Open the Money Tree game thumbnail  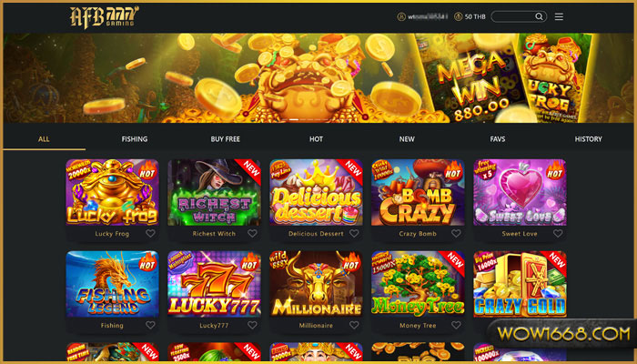point(418,284)
